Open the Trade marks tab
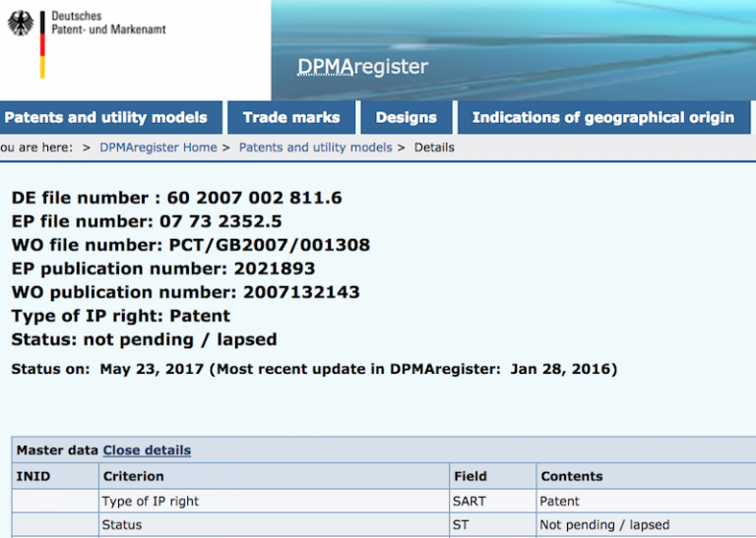Image resolution: width=756 pixels, height=538 pixels. click(x=291, y=117)
